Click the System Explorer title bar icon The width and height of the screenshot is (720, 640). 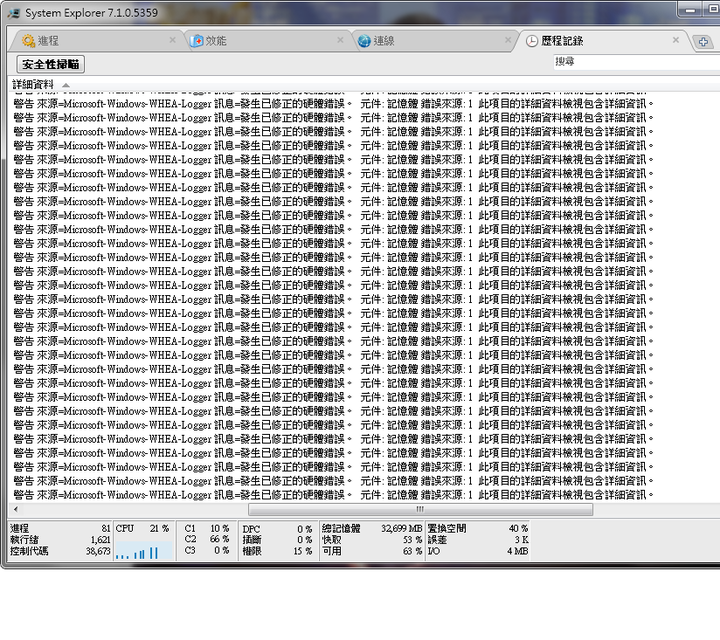[14, 13]
